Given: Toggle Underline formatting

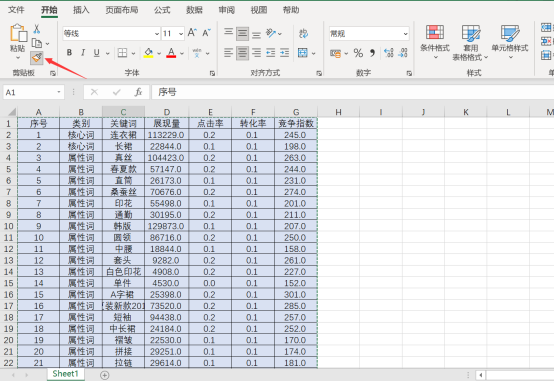Looking at the screenshot, I should point(96,53).
